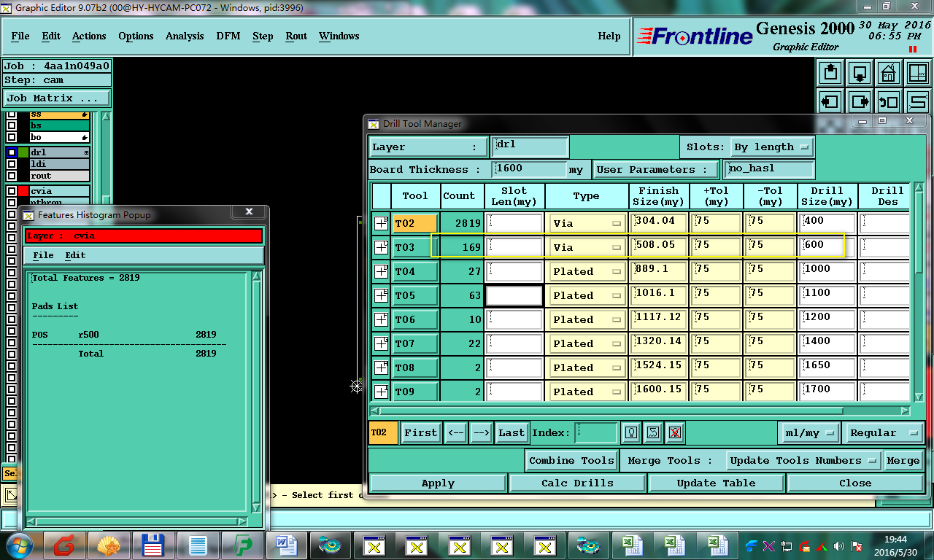
Task: Open File menu in Features Histogram Popup
Action: pos(43,255)
